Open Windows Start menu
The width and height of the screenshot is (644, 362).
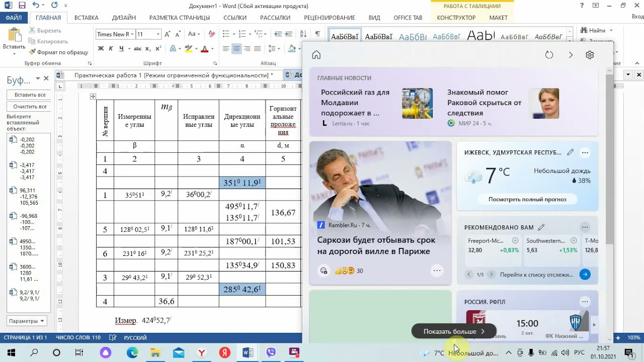pyautogui.click(x=11, y=352)
